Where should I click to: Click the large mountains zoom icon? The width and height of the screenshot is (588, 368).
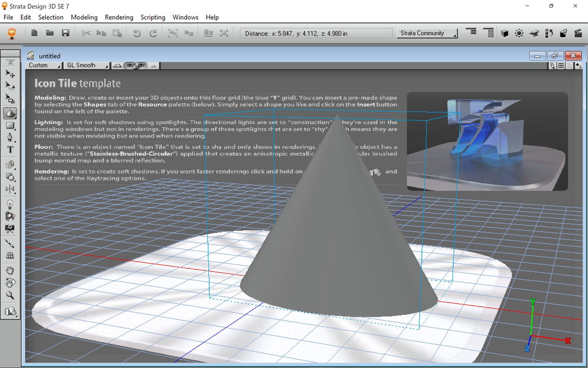117,65
